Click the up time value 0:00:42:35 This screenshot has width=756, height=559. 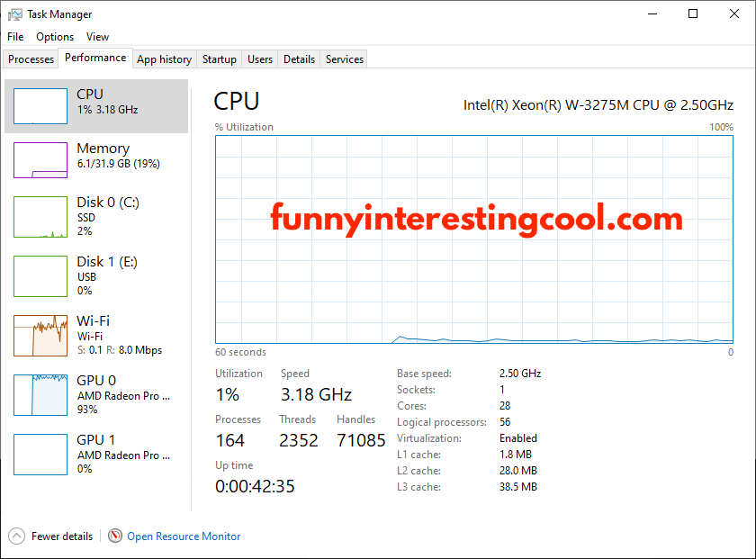click(x=255, y=486)
